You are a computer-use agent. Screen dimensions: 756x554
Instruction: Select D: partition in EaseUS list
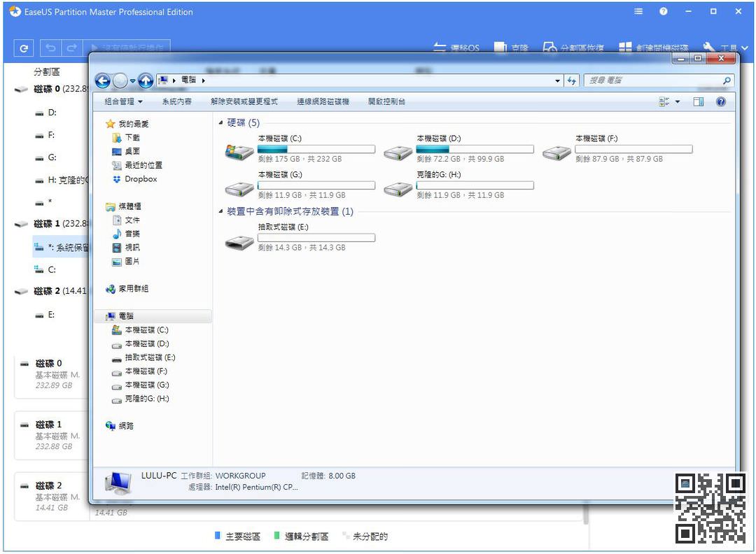(x=46, y=113)
